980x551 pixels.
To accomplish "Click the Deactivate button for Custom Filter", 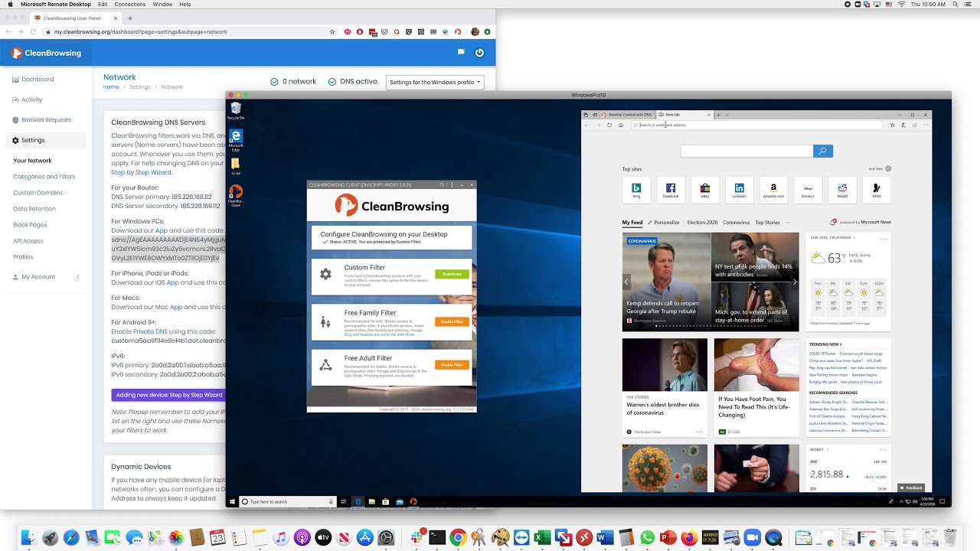I will point(452,274).
